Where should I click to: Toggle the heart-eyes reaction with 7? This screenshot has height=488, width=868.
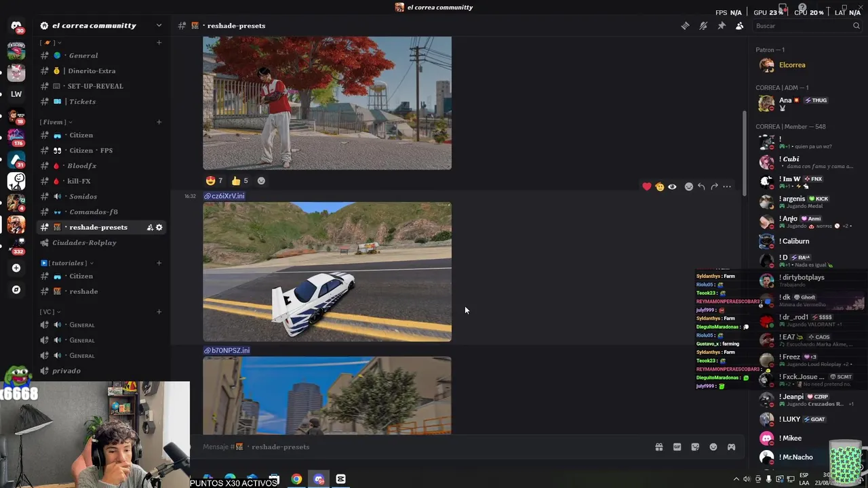[x=214, y=181]
